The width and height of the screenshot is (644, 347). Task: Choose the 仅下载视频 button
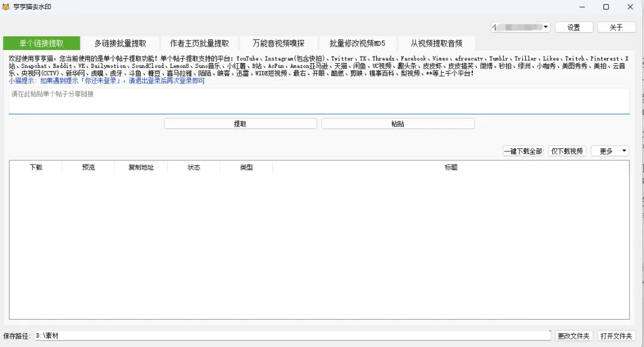[567, 151]
